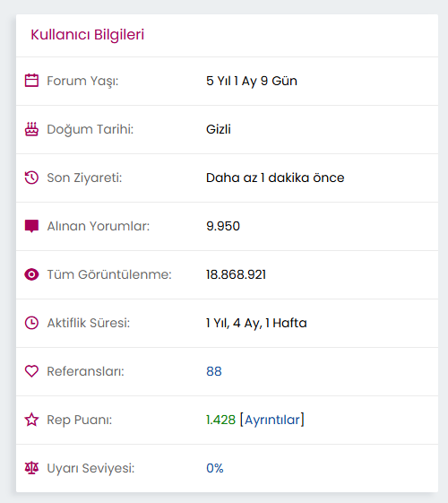Image resolution: width=448 pixels, height=503 pixels.
Task: Open the Ayrıntılar reputation details link
Action: tap(272, 420)
